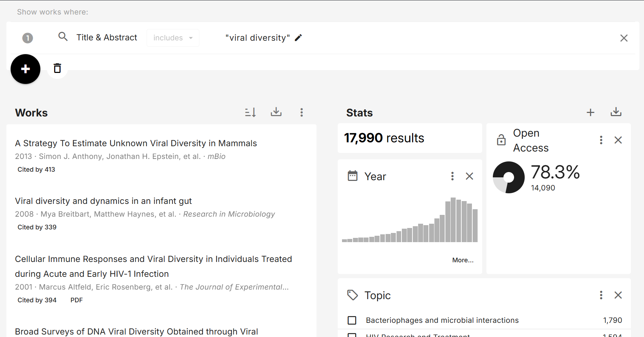Close the Topic stats card
Screen dimensions: 644x337
(x=618, y=295)
